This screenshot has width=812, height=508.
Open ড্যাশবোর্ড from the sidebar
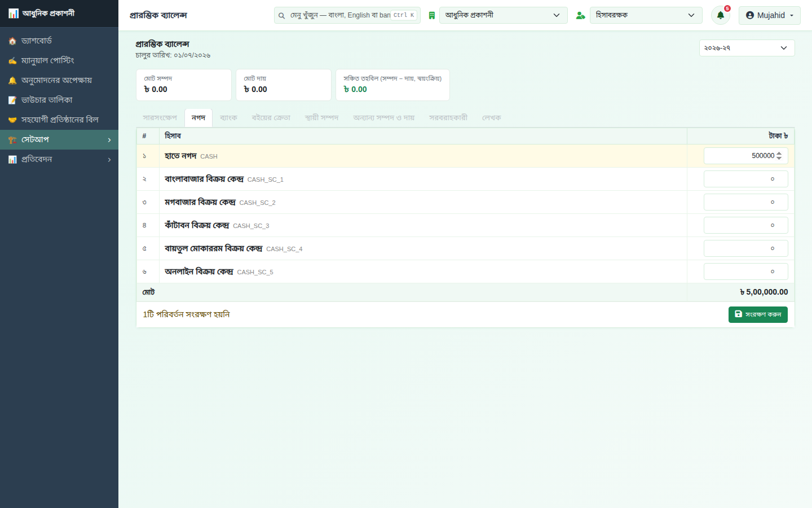click(59, 41)
